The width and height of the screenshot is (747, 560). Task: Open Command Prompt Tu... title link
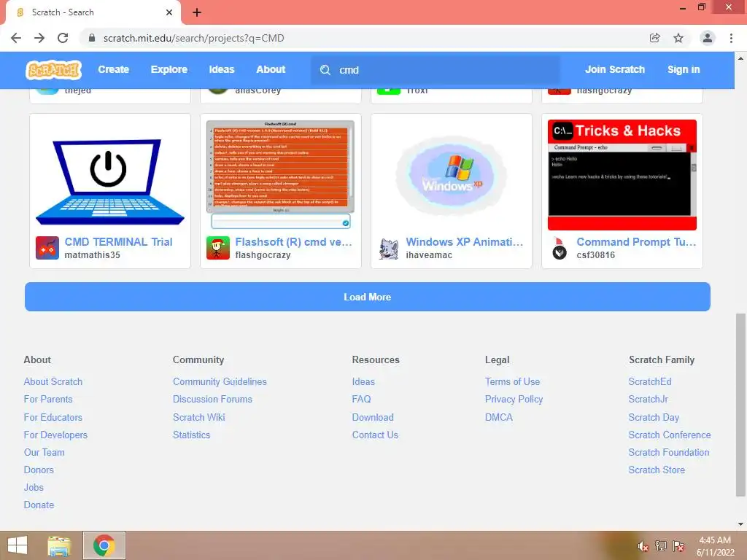tap(636, 242)
